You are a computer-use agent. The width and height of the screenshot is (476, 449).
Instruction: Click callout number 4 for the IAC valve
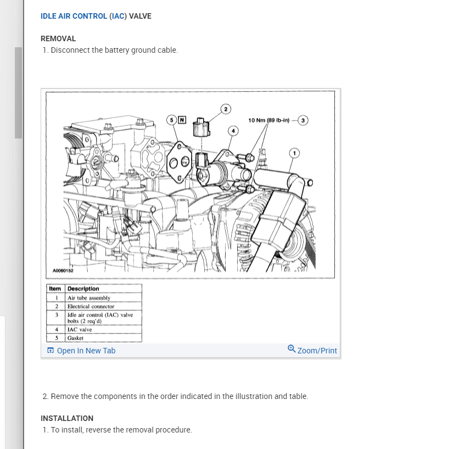233,131
